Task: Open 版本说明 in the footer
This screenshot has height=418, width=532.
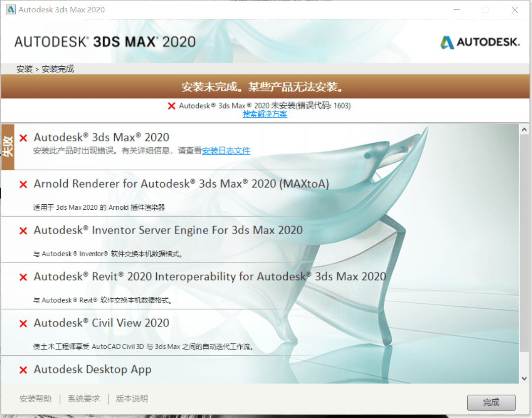Action: tap(132, 399)
